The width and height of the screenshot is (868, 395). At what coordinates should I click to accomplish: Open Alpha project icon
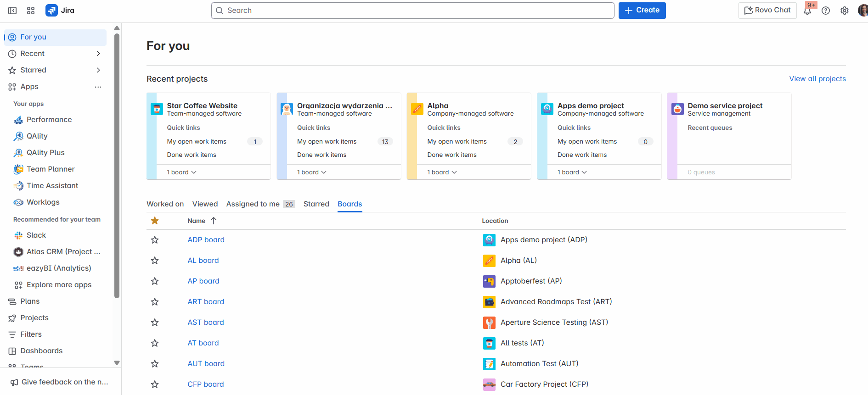pyautogui.click(x=417, y=109)
